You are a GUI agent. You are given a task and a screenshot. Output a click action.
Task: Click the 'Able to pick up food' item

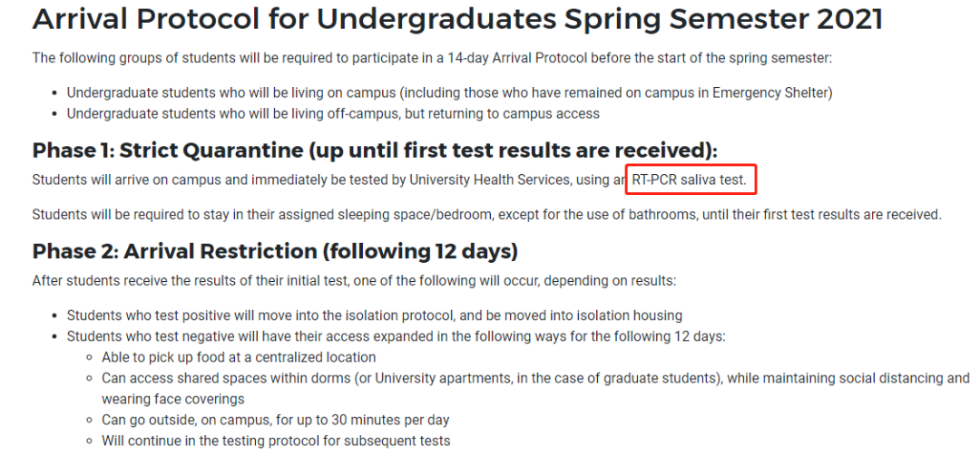tap(239, 357)
